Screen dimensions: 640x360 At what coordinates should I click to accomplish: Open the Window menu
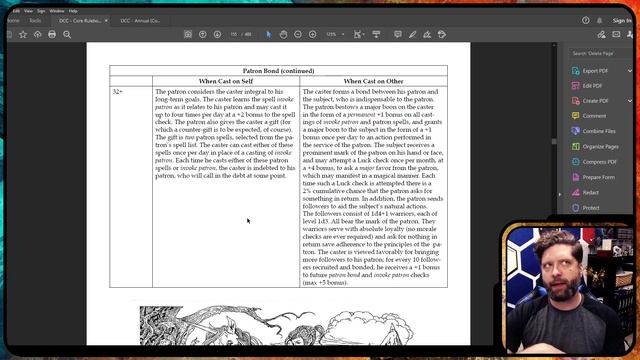pyautogui.click(x=57, y=11)
